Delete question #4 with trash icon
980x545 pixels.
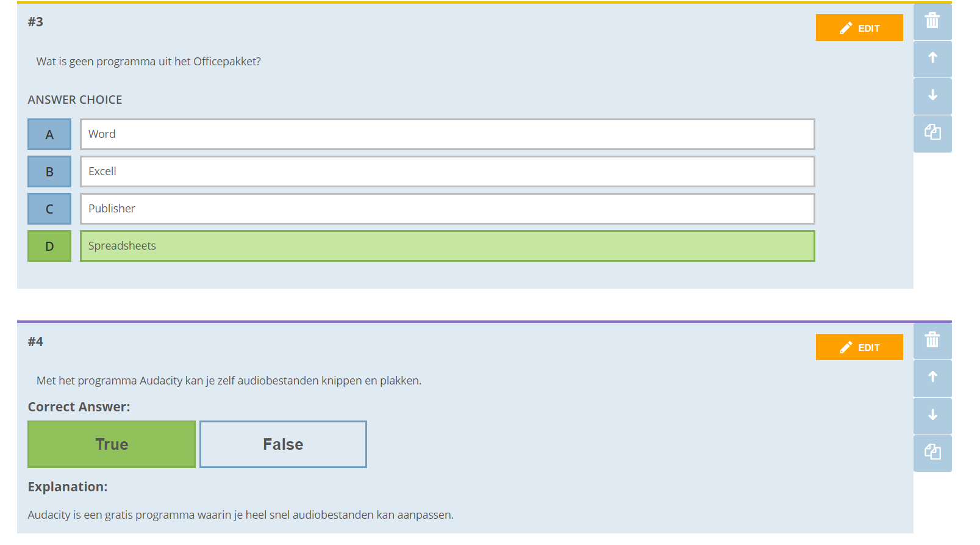(932, 341)
